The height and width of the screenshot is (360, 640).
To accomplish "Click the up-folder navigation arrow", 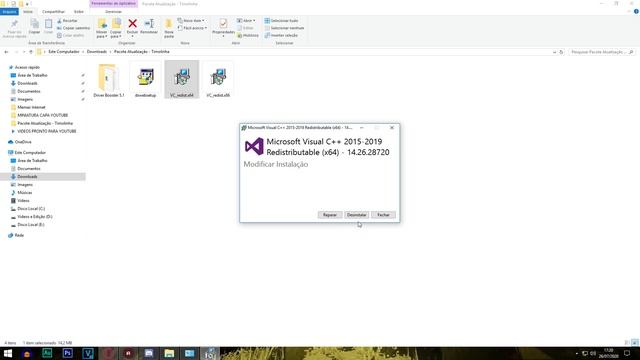I will [31, 52].
